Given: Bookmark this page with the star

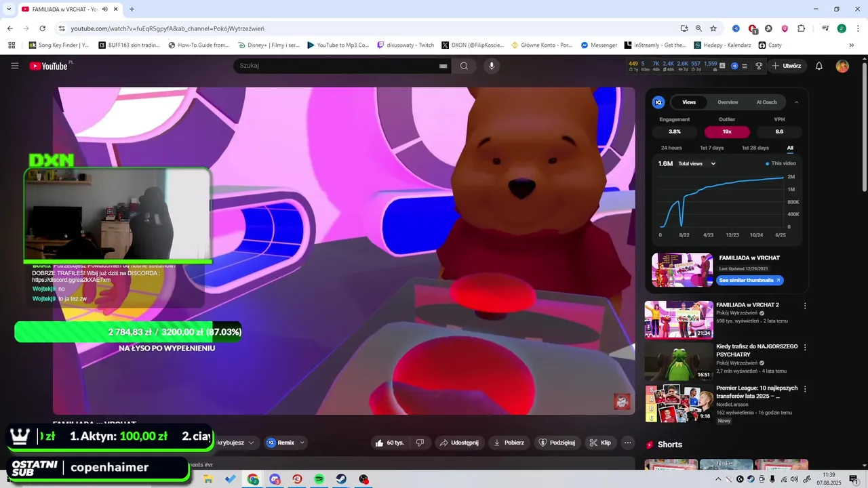Looking at the screenshot, I should [713, 28].
